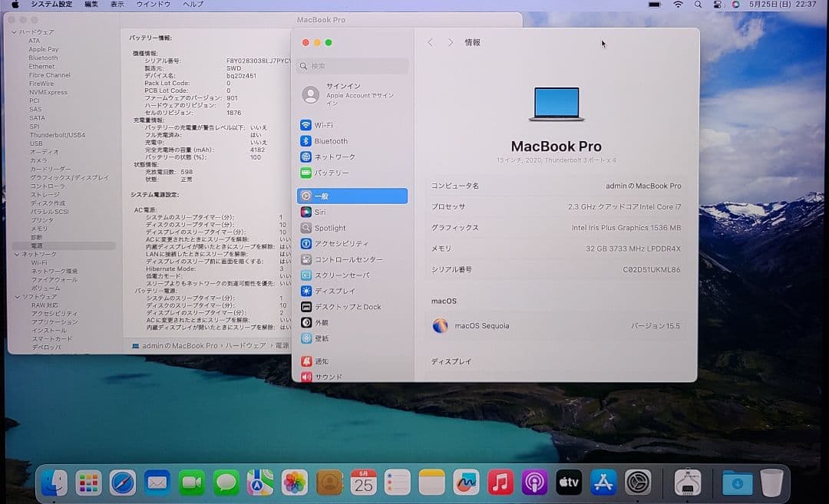Open 通知 settings
The height and width of the screenshot is (504, 829).
352,361
